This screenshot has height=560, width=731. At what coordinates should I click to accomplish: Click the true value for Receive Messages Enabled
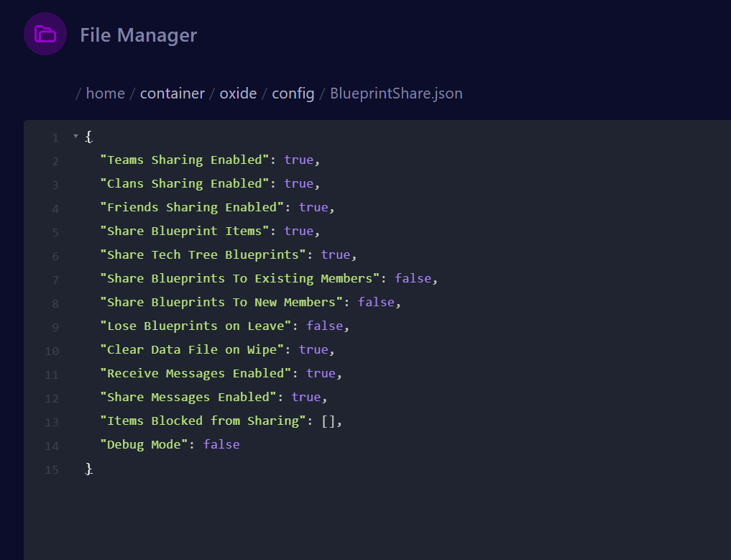point(321,373)
